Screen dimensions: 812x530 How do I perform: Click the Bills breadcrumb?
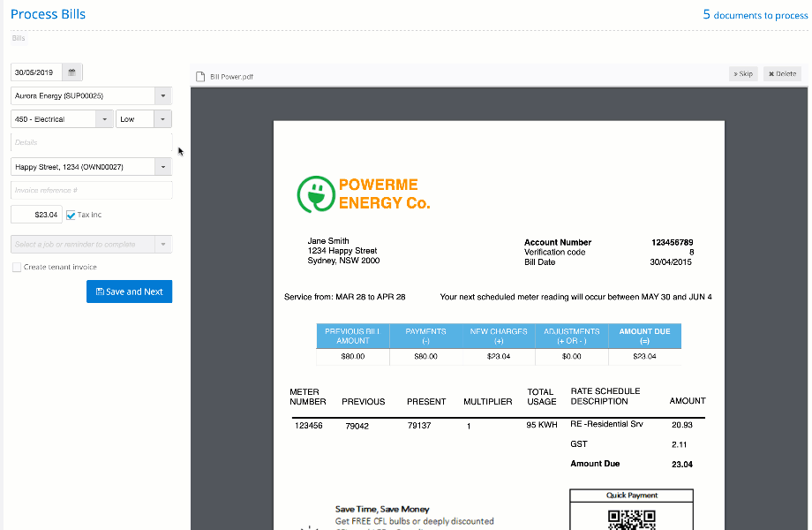pos(19,38)
